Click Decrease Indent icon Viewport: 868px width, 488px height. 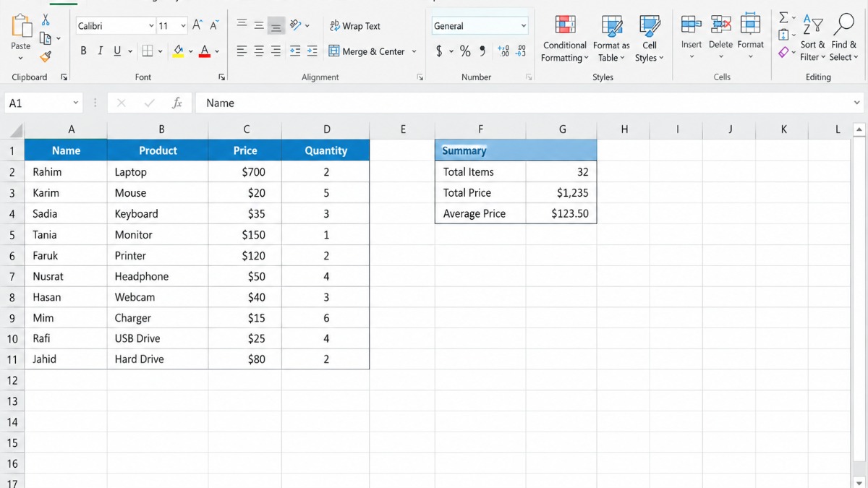pyautogui.click(x=295, y=51)
